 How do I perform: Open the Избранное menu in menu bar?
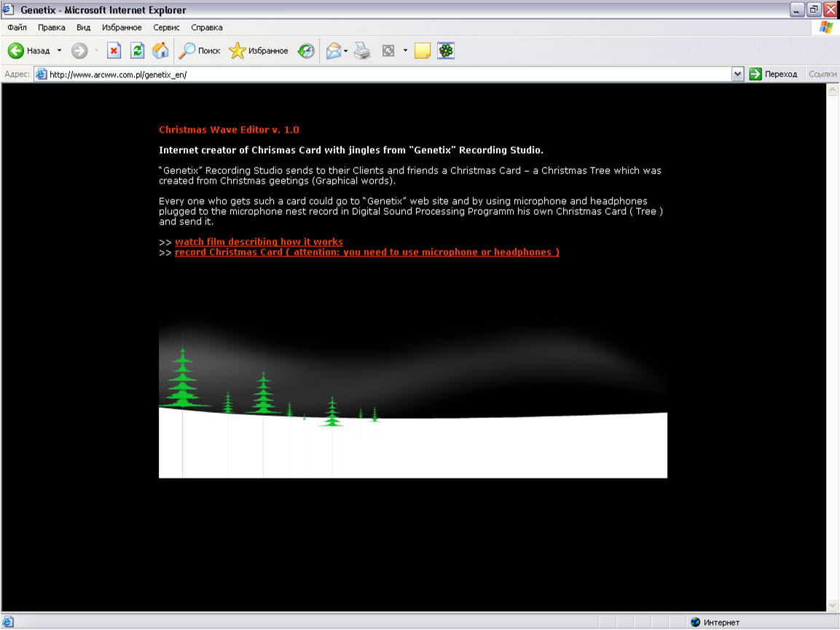pos(122,28)
